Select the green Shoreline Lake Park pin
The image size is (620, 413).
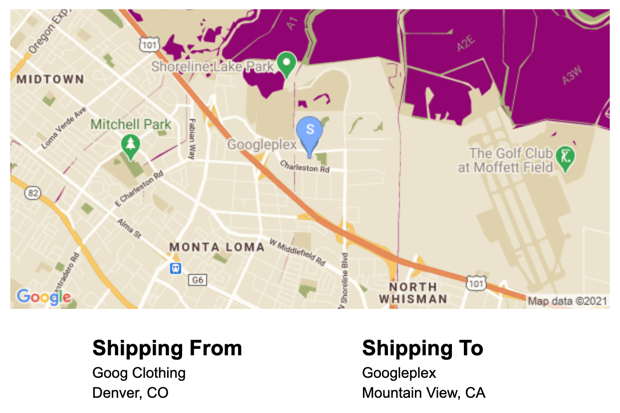click(286, 63)
